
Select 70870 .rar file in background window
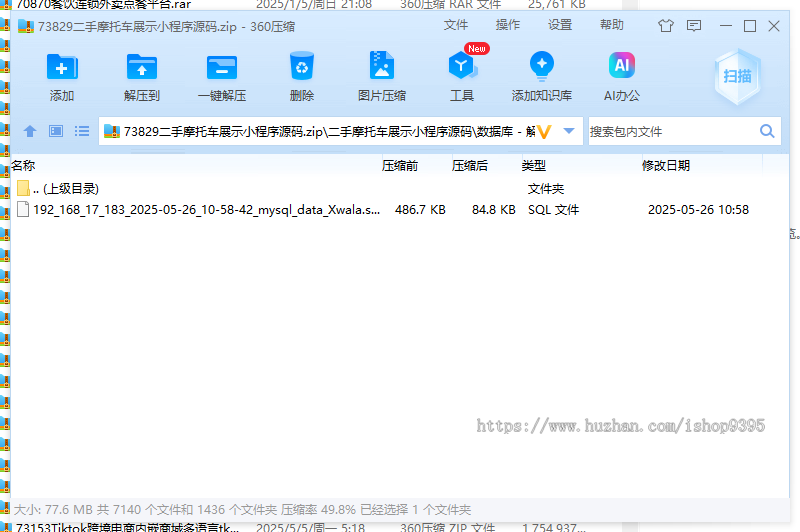coord(104,5)
